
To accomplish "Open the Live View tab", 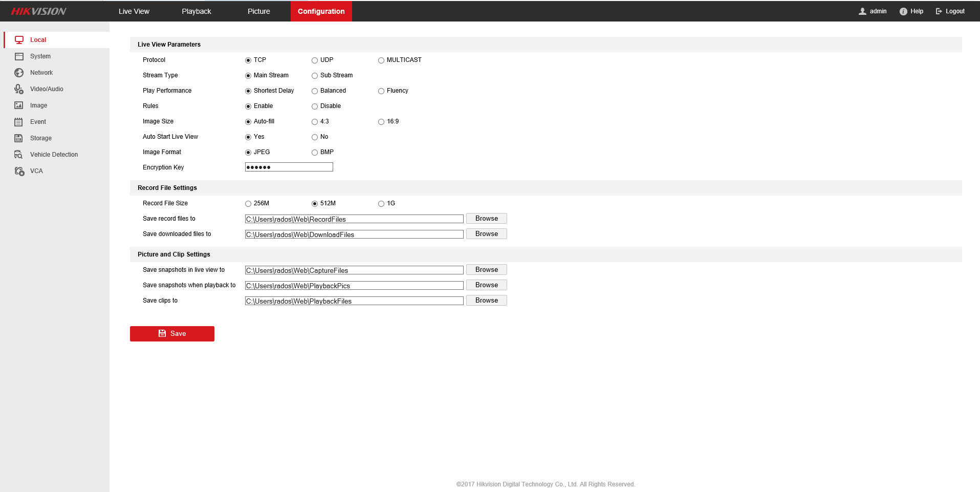I will coord(134,11).
